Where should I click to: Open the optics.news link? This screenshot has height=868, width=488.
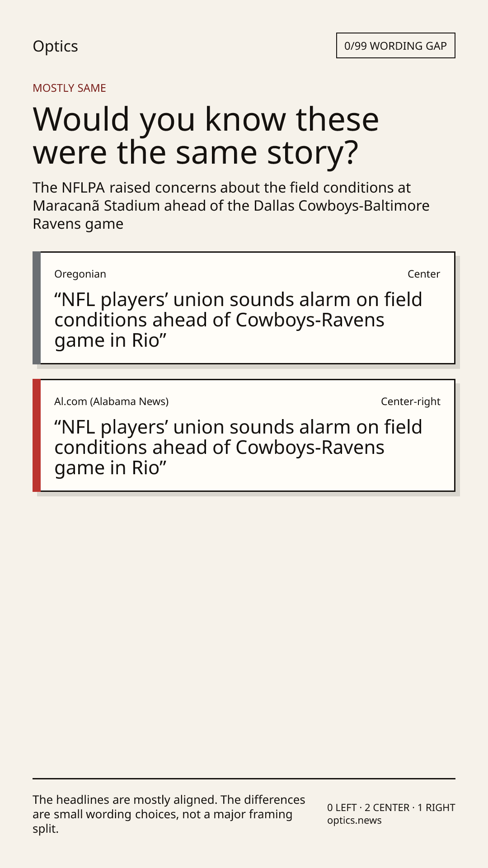(354, 821)
